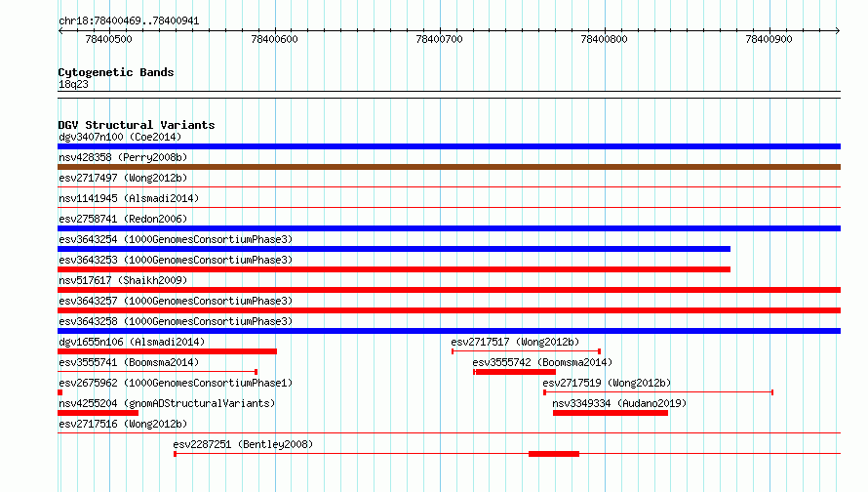The width and height of the screenshot is (868, 492).
Task: Open the esv2717517 (Wong2012b) variant label
Action: 515,342
